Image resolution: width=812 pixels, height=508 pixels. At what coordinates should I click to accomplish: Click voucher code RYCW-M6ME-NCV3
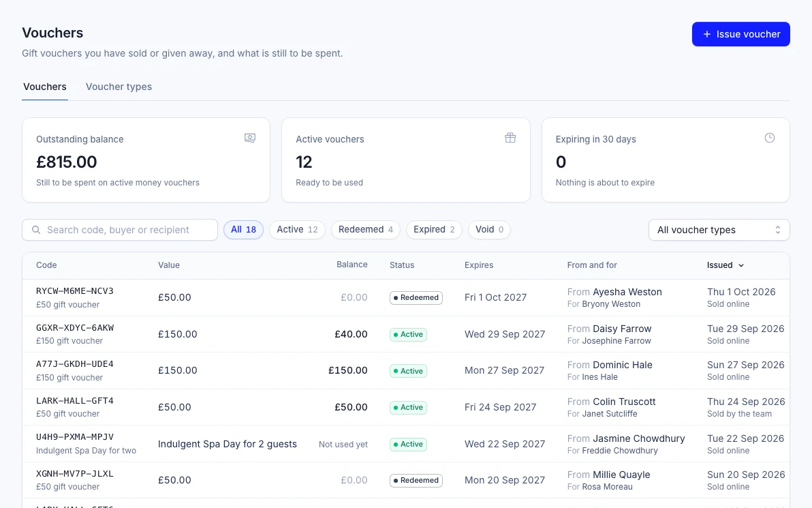pyautogui.click(x=74, y=290)
